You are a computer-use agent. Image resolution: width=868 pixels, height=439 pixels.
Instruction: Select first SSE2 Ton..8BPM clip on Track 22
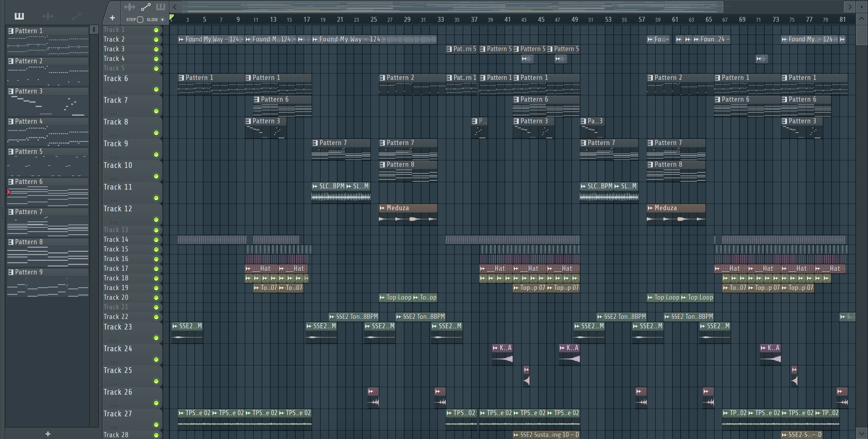tap(354, 317)
